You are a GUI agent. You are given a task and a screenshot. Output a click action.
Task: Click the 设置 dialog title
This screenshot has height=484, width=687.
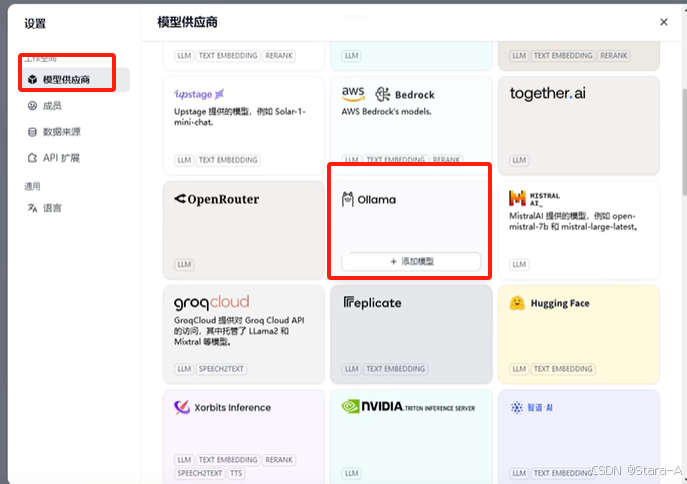(35, 23)
